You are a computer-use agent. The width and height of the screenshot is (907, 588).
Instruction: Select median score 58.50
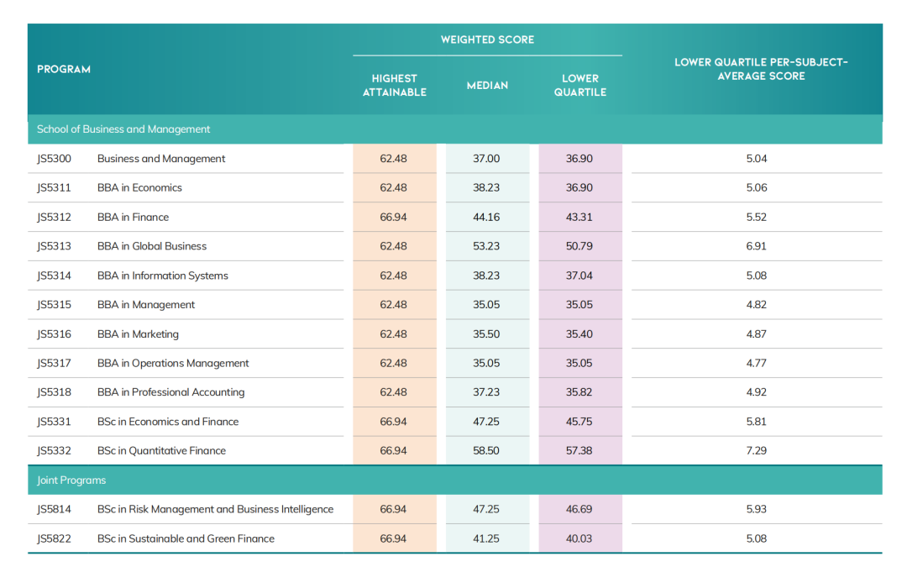tap(486, 450)
